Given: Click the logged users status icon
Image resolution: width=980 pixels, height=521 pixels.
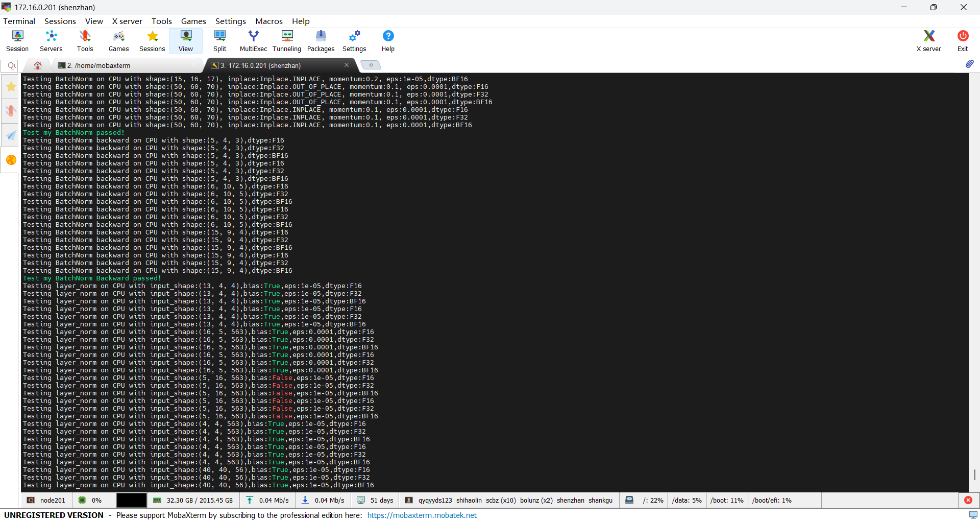Looking at the screenshot, I should tap(409, 500).
